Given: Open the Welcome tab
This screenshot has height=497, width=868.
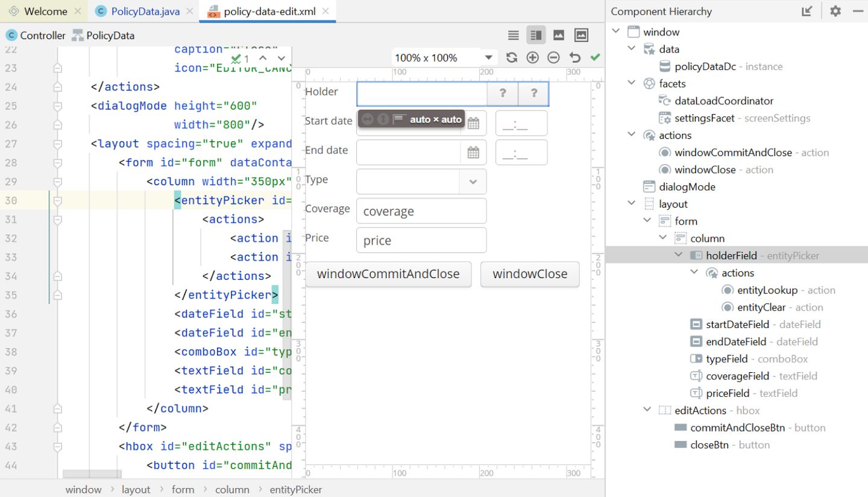Looking at the screenshot, I should (x=45, y=11).
